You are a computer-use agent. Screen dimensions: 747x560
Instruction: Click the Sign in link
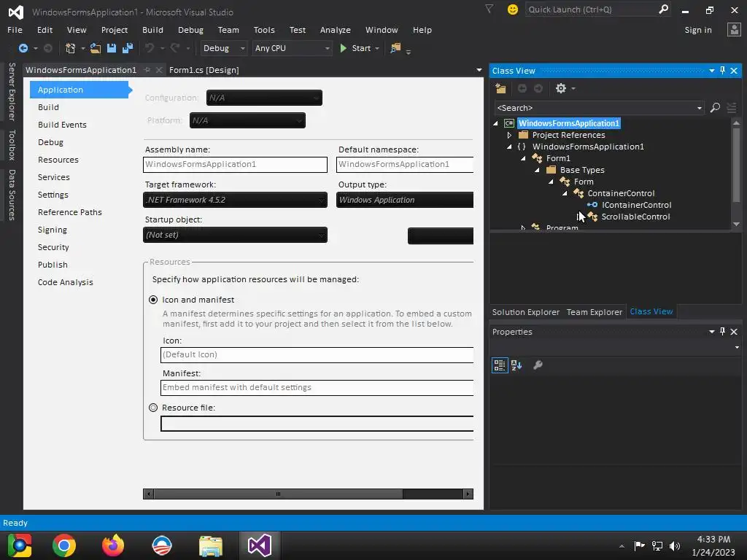pyautogui.click(x=698, y=30)
